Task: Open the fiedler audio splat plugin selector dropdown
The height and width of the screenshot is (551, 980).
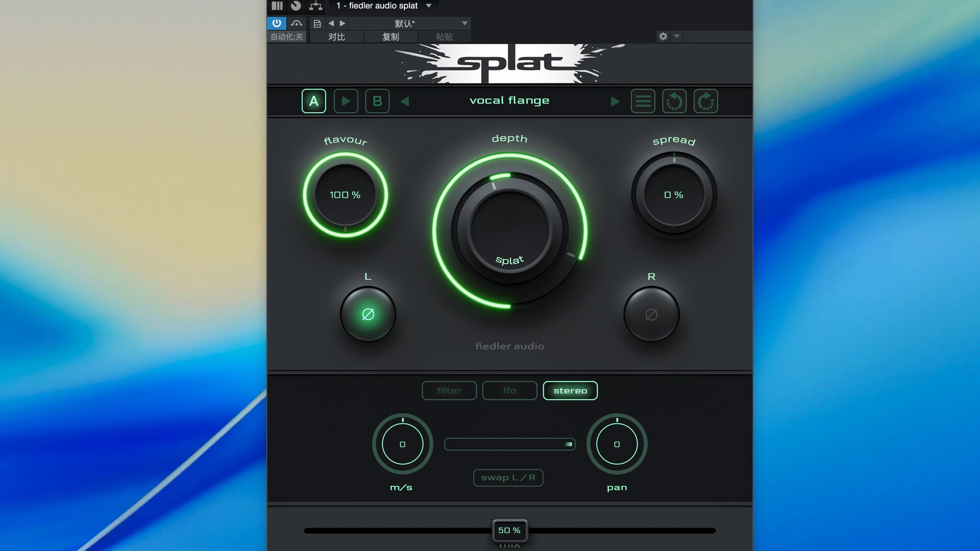Action: coord(384,6)
